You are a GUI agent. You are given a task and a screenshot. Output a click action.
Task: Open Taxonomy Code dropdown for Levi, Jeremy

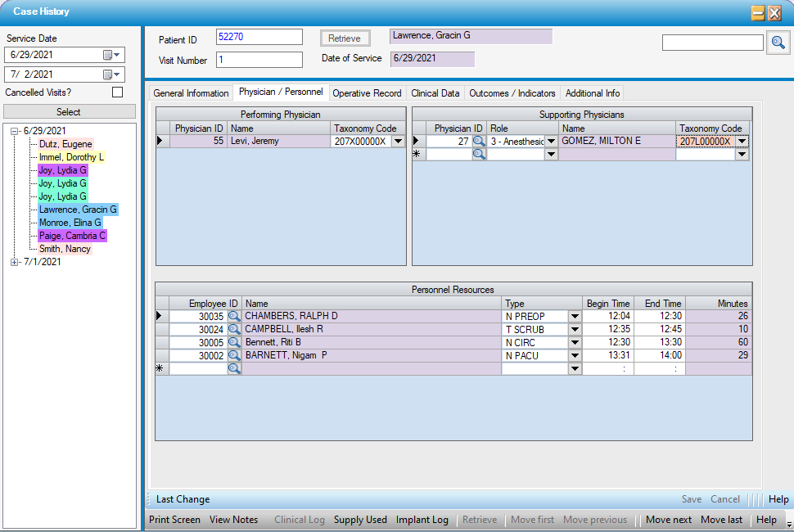coord(398,142)
